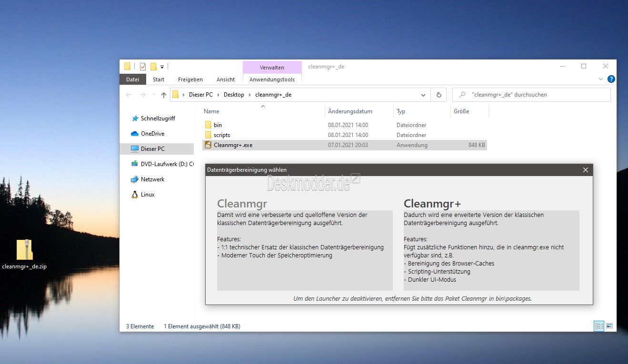628x364 pixels.
Task: Open the Explorer help icon
Action: (611, 79)
